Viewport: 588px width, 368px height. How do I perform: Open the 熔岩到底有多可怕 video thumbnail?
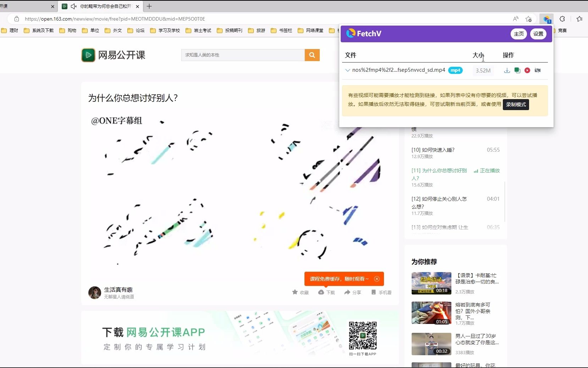click(x=432, y=313)
